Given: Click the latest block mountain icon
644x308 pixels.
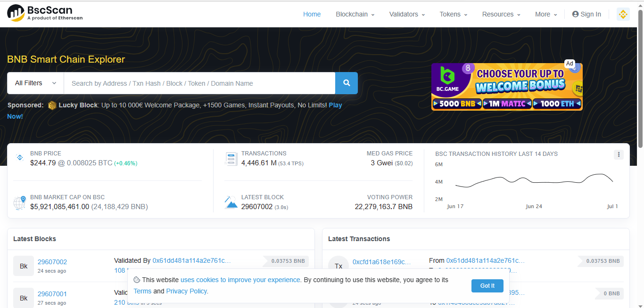Looking at the screenshot, I should (231, 203).
